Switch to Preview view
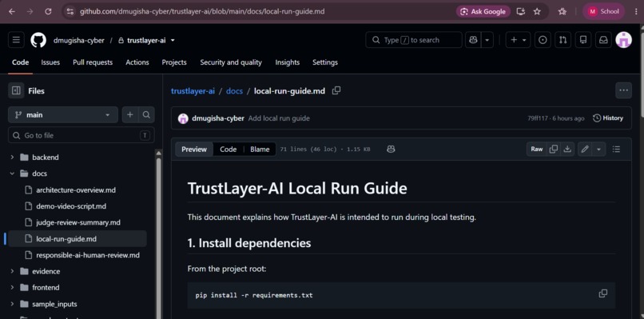The width and height of the screenshot is (644, 319). pyautogui.click(x=194, y=150)
